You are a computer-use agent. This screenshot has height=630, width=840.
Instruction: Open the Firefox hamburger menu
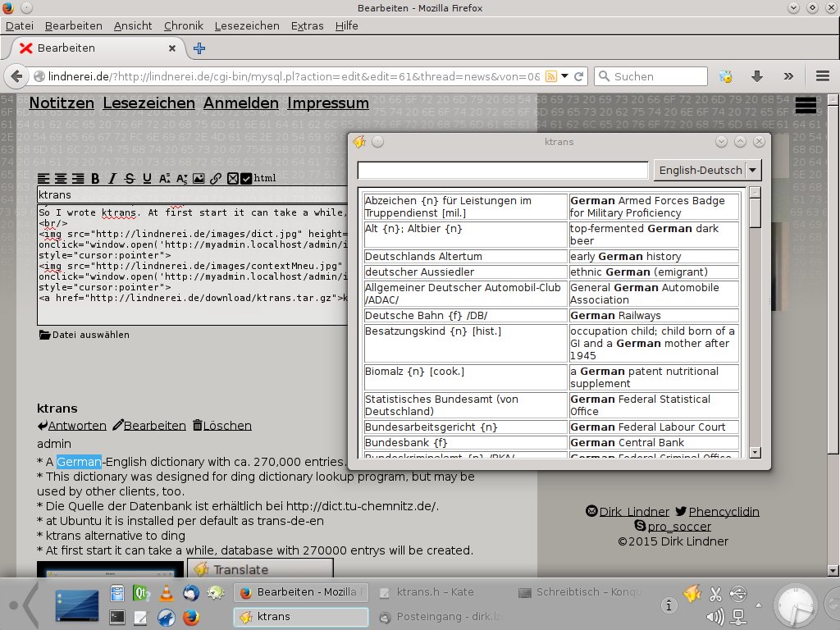[823, 76]
